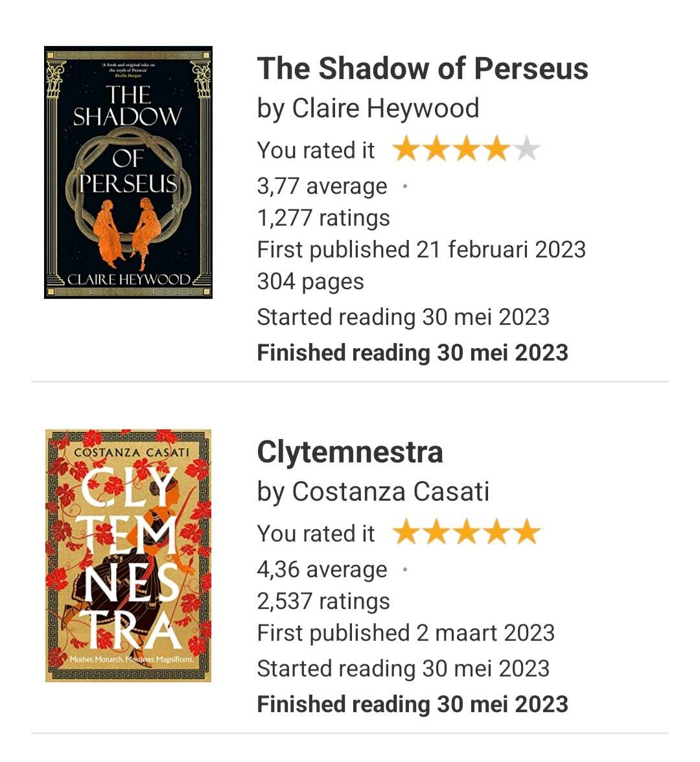Viewport: 700px width, 762px height.
Task: Select first star on Shadow of Perseus rating
Action: click(406, 150)
